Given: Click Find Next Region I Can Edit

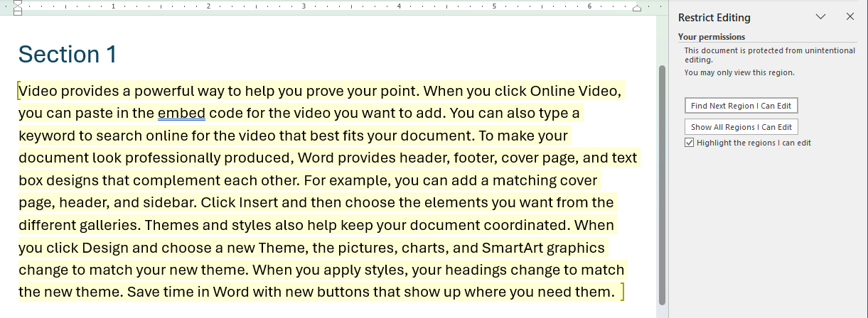Looking at the screenshot, I should (741, 106).
